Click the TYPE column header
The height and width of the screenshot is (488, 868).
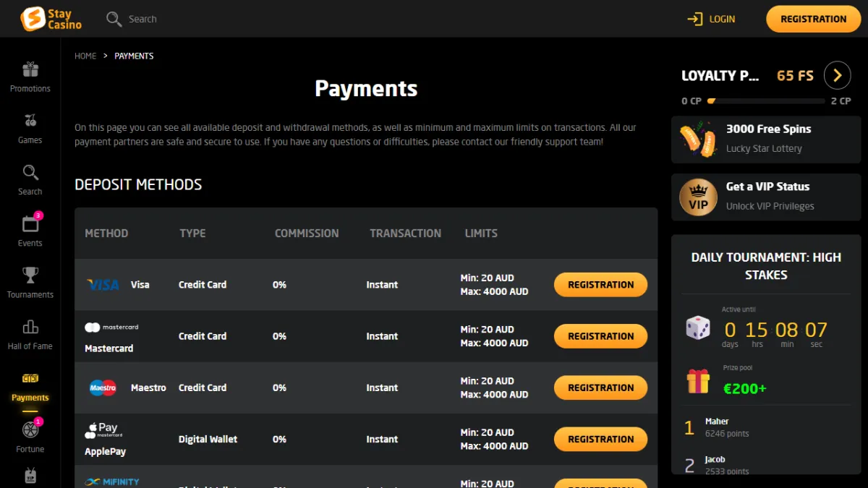pyautogui.click(x=192, y=234)
